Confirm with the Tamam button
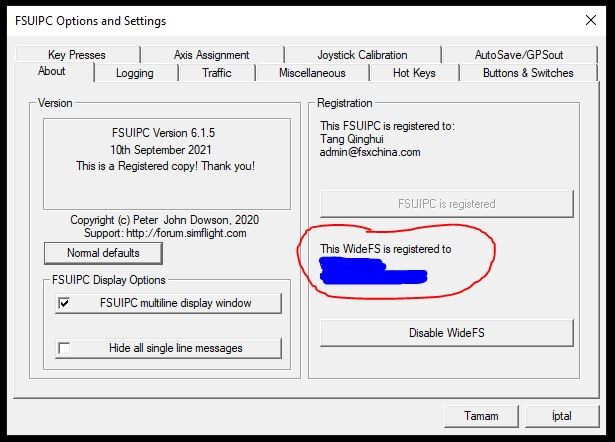 481,416
